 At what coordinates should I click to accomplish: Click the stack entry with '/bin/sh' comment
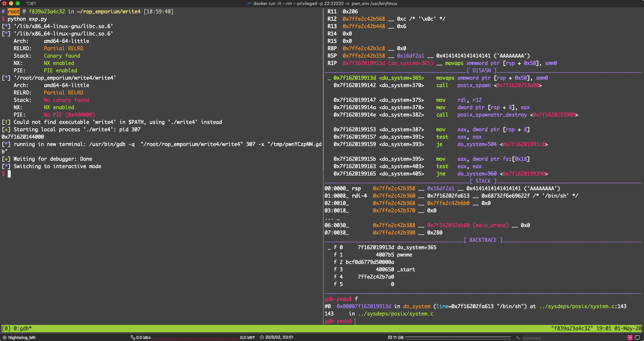451,196
